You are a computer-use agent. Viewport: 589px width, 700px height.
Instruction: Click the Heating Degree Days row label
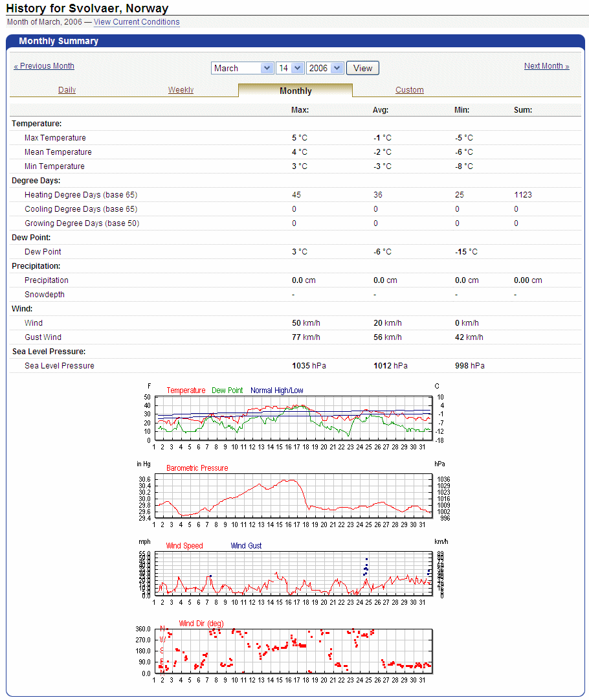tap(81, 195)
